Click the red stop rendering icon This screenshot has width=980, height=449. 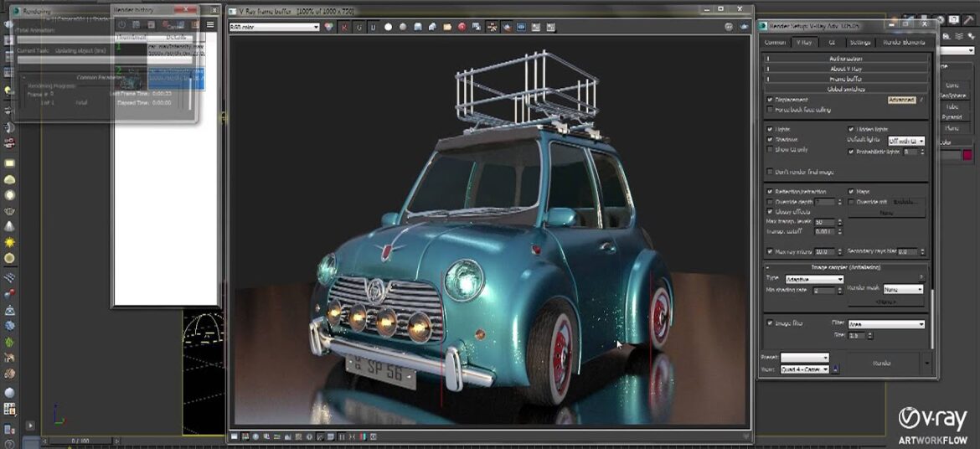(462, 27)
